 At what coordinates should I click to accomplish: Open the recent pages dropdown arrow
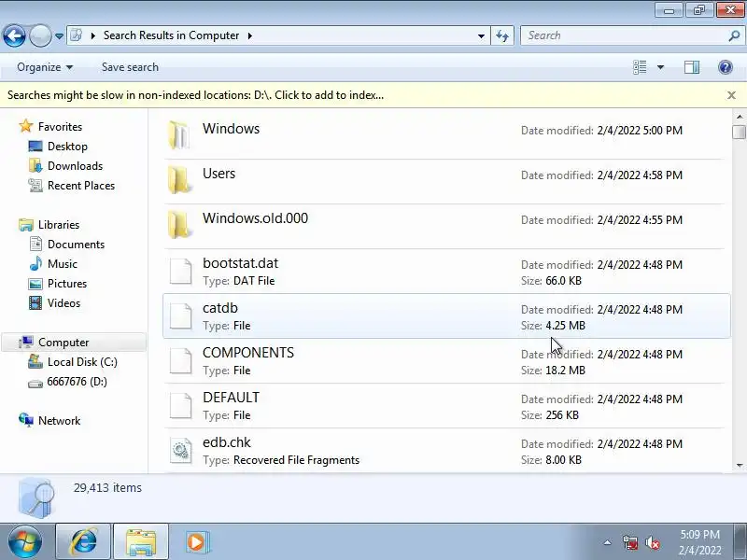59,36
